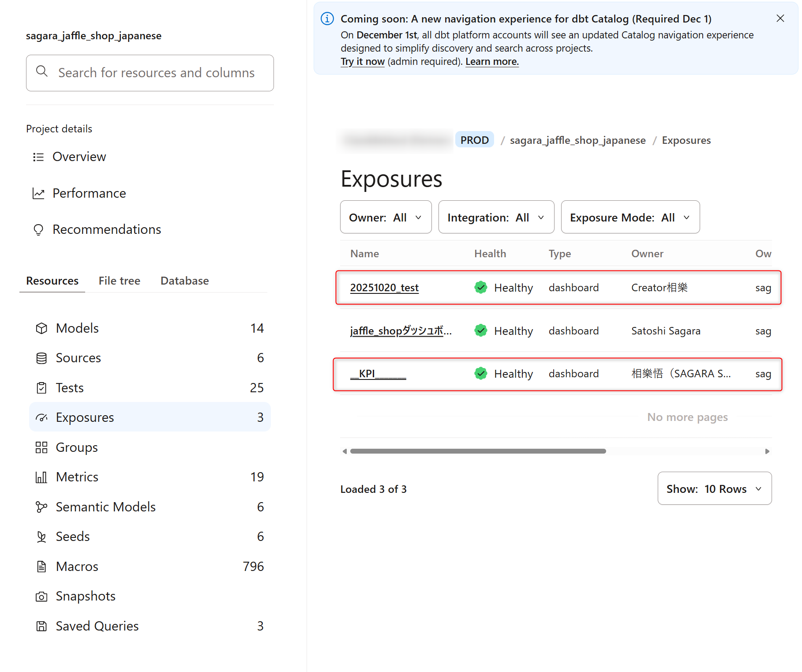Follow the Try it now link
This screenshot has width=802, height=672.
363,62
